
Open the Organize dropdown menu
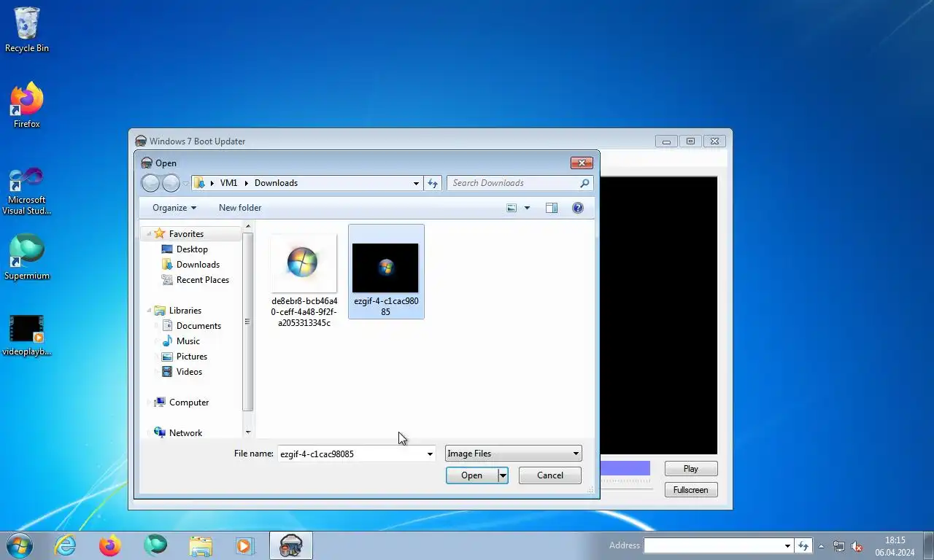[174, 208]
